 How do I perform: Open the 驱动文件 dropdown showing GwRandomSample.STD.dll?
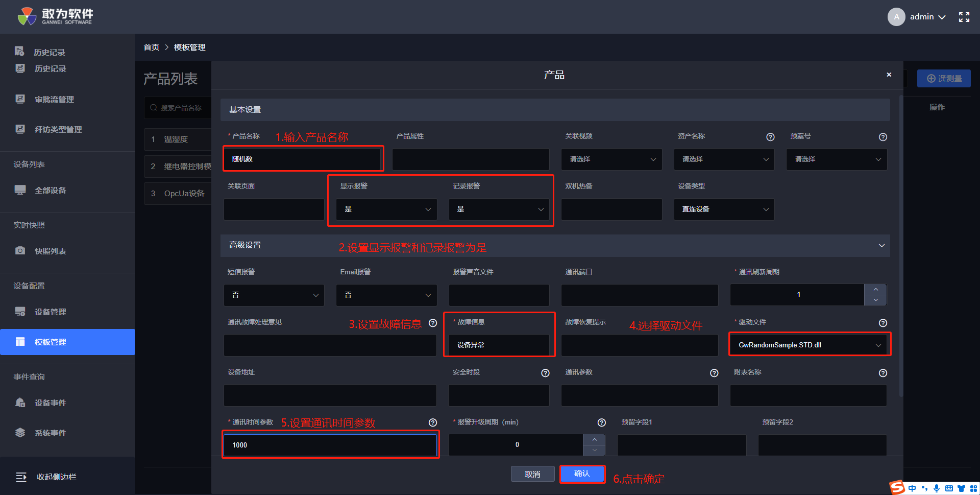coord(810,345)
